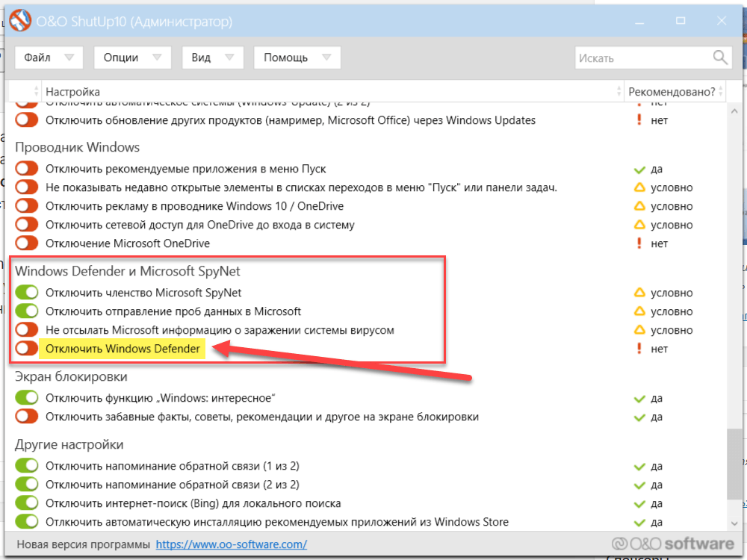Toggle Отключить сетевой доступ для OneDrive switch

tap(26, 224)
